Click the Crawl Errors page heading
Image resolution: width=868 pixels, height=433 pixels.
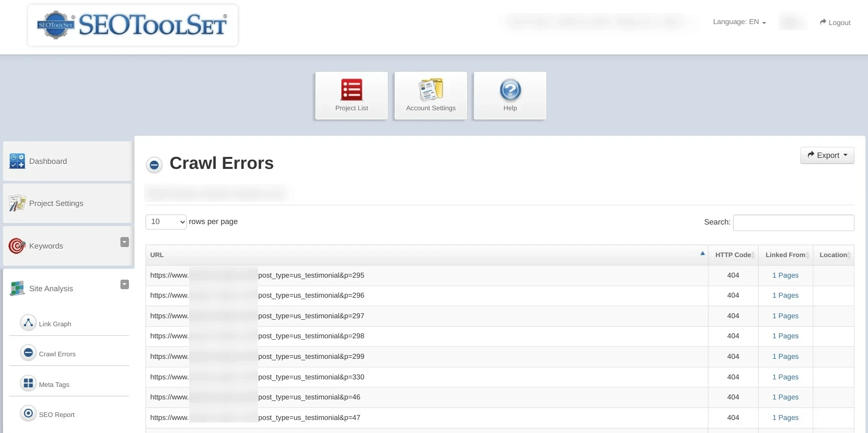(222, 163)
